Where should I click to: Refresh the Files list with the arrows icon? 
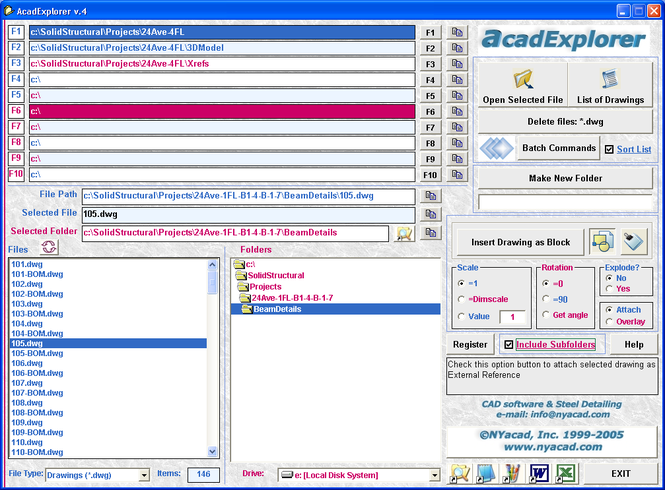(49, 247)
